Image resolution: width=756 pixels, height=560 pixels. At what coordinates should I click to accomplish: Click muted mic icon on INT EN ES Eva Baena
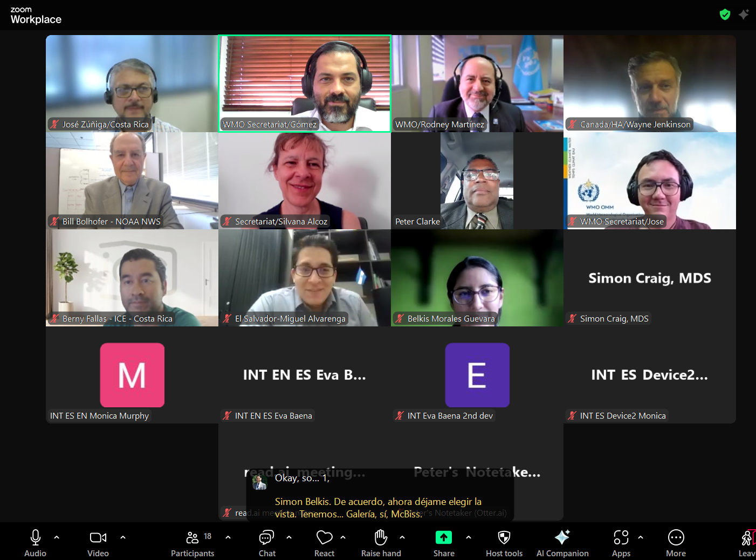(227, 415)
